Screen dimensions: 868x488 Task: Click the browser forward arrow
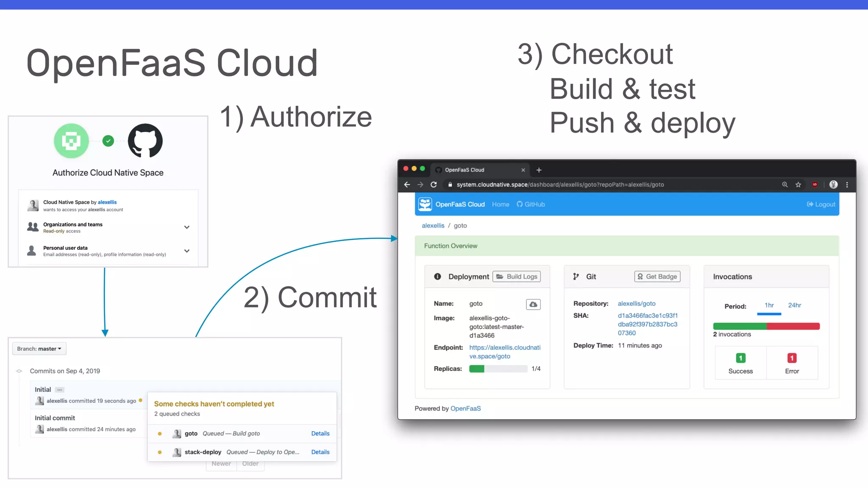point(420,185)
